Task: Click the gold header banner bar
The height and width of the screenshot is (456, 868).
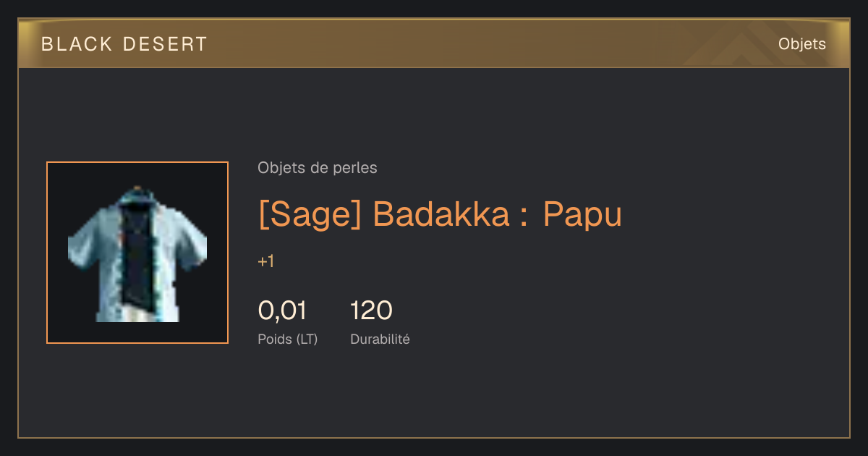Action: [434, 44]
